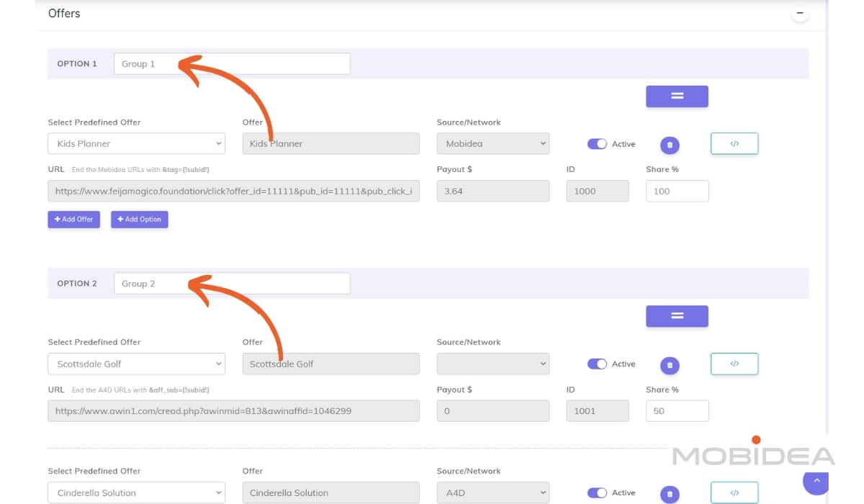Open the Cinderella Solution predefined offer dropdown
Viewport: 864px width, 504px height.
tap(137, 492)
